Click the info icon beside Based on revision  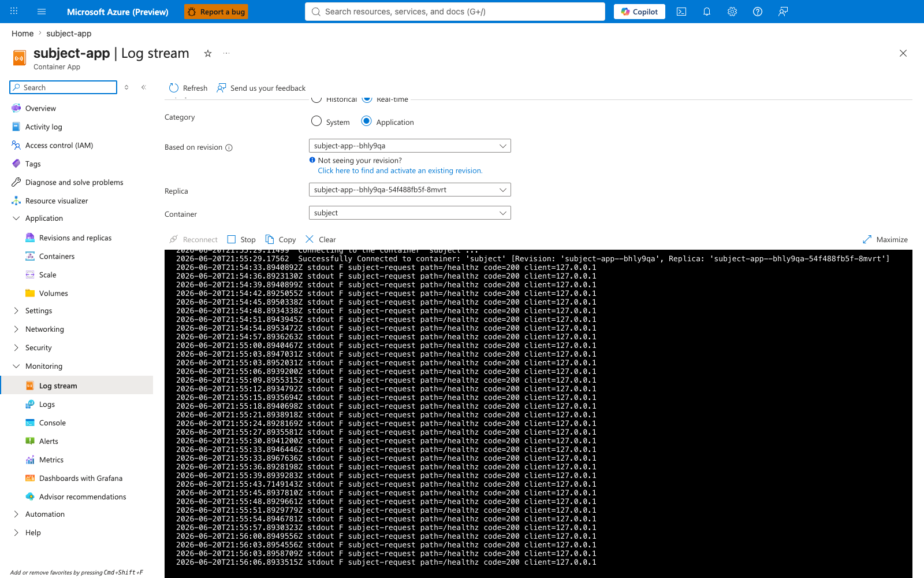coord(229,147)
